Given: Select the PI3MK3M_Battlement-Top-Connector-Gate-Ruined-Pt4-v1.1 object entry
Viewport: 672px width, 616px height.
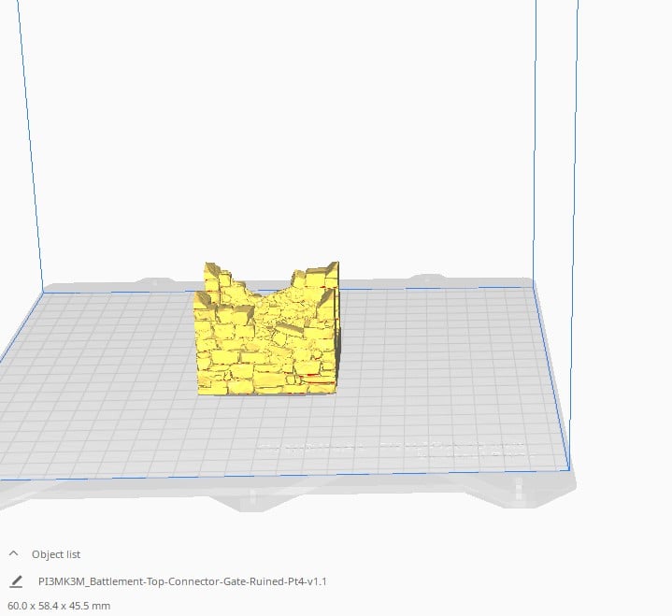Looking at the screenshot, I should 182,581.
